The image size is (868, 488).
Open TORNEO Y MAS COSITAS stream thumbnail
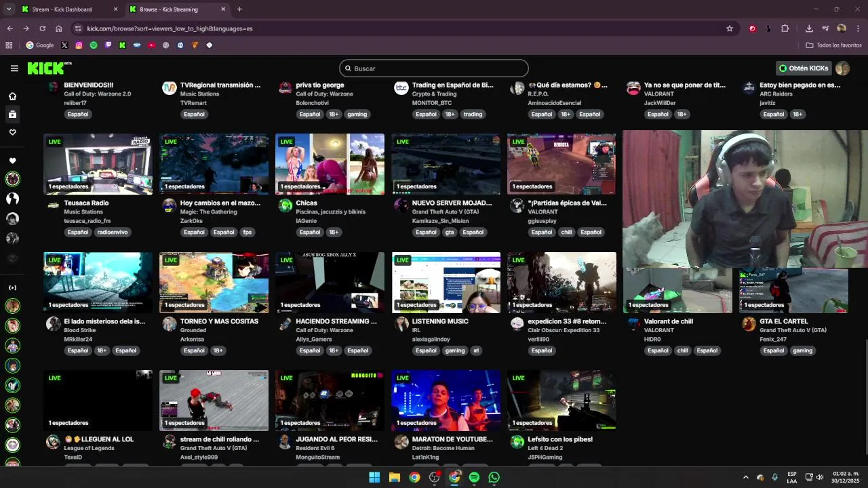pos(214,283)
